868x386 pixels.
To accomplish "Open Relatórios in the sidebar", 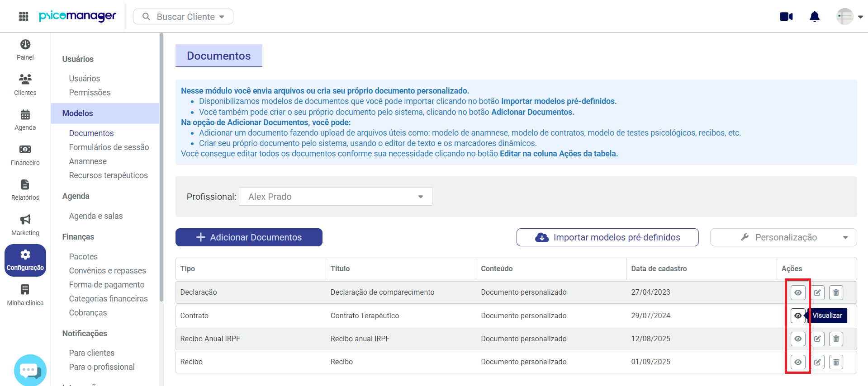I will point(25,190).
